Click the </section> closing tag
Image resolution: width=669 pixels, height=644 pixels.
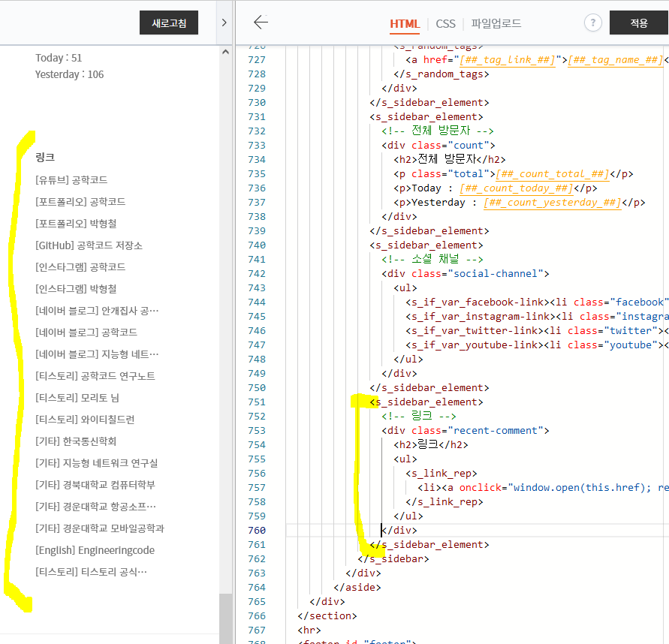pyautogui.click(x=327, y=615)
